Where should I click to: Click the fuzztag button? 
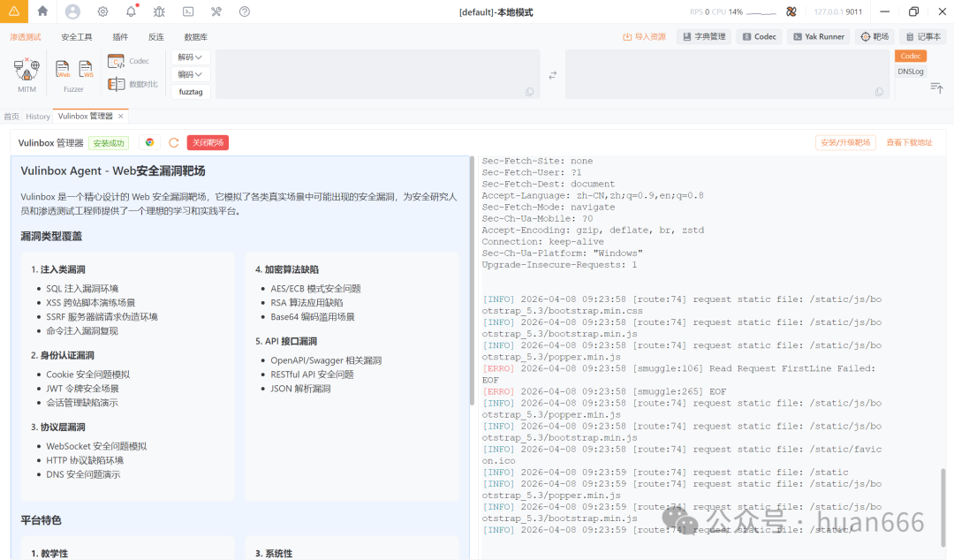pyautogui.click(x=191, y=92)
